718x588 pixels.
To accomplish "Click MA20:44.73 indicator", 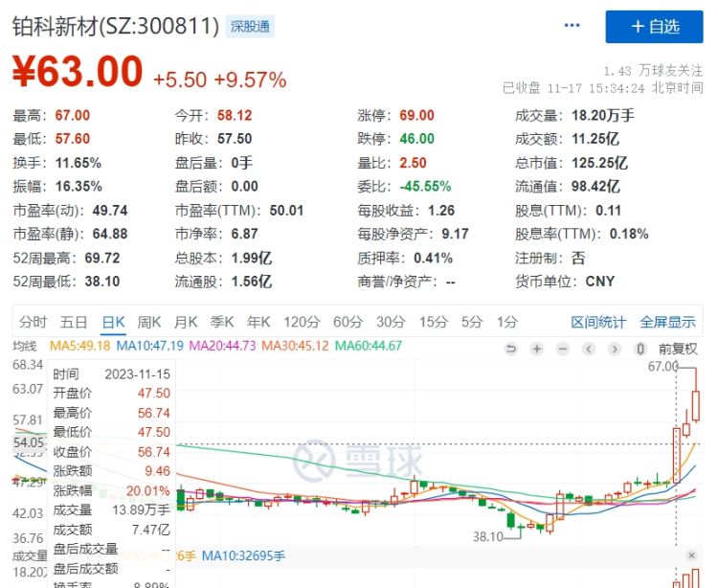I will coord(222,346).
